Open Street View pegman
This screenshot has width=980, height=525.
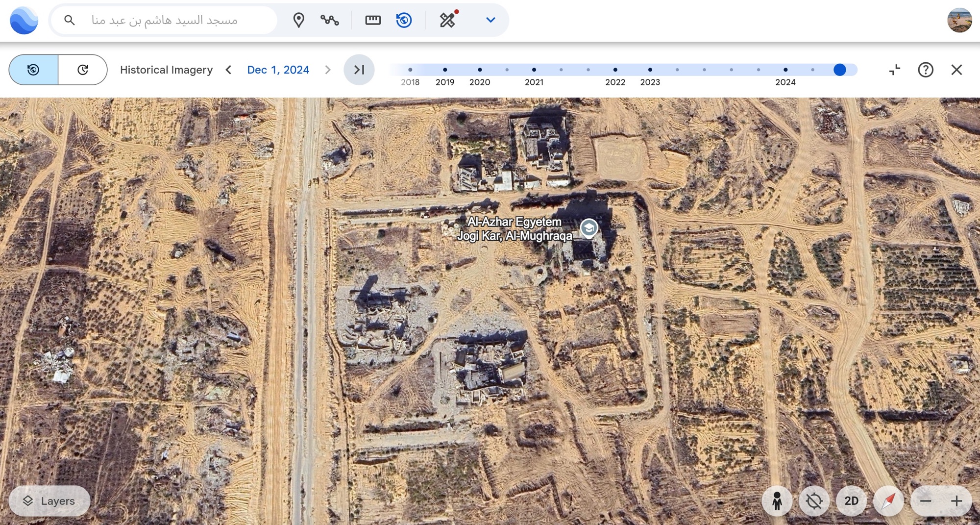point(777,501)
